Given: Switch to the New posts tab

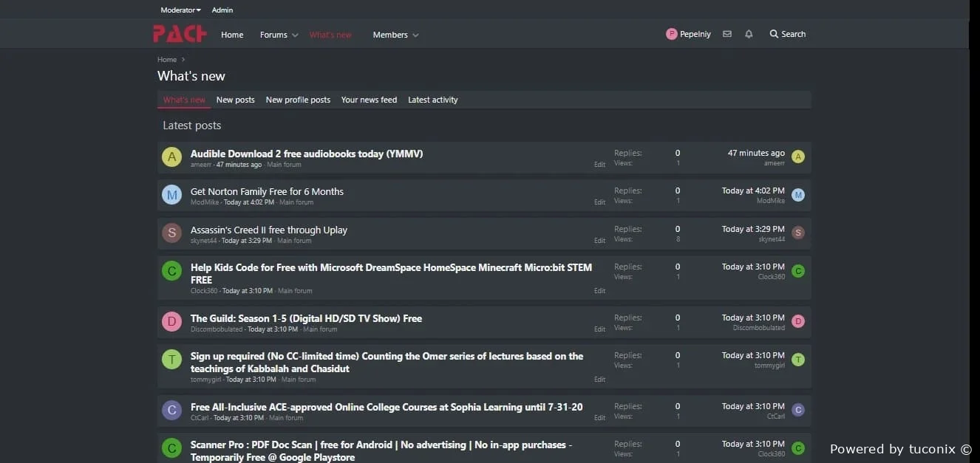Looking at the screenshot, I should (x=235, y=100).
